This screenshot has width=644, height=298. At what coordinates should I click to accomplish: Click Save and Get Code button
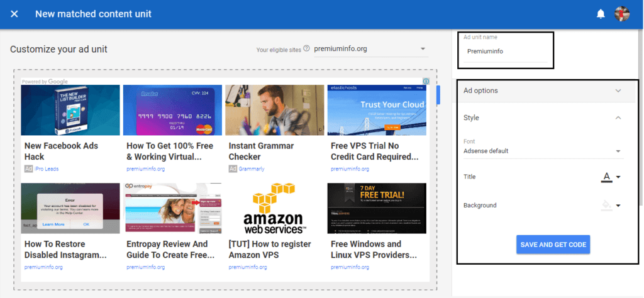553,245
